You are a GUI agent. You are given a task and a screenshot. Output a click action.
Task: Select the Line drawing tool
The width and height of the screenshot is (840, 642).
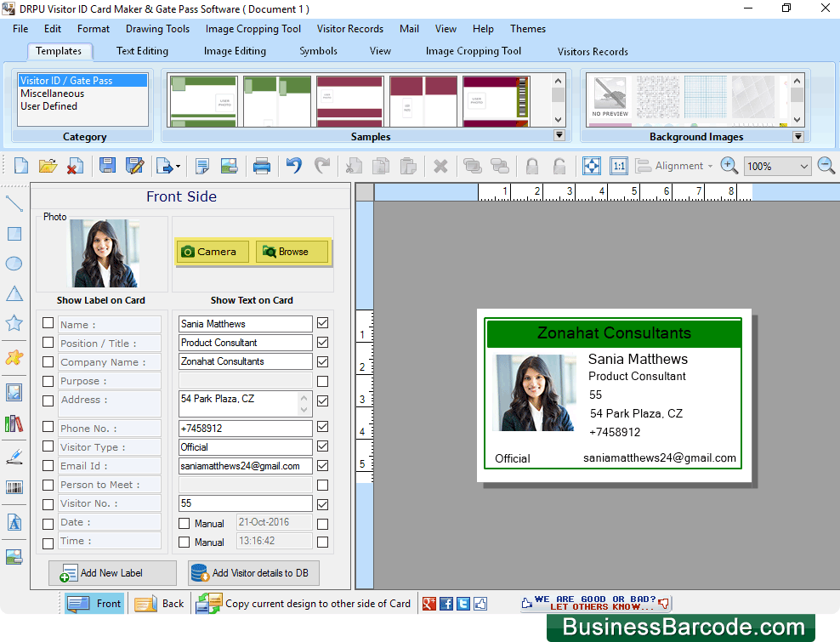[14, 204]
